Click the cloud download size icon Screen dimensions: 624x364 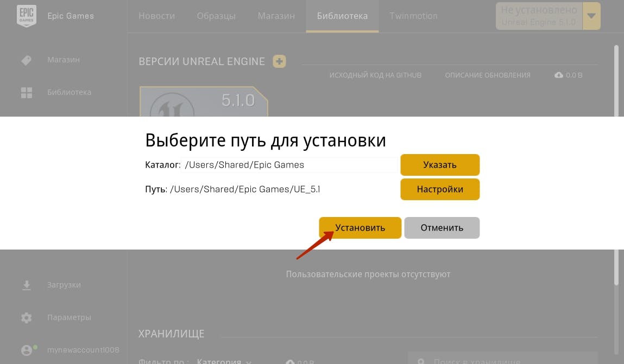(x=559, y=75)
